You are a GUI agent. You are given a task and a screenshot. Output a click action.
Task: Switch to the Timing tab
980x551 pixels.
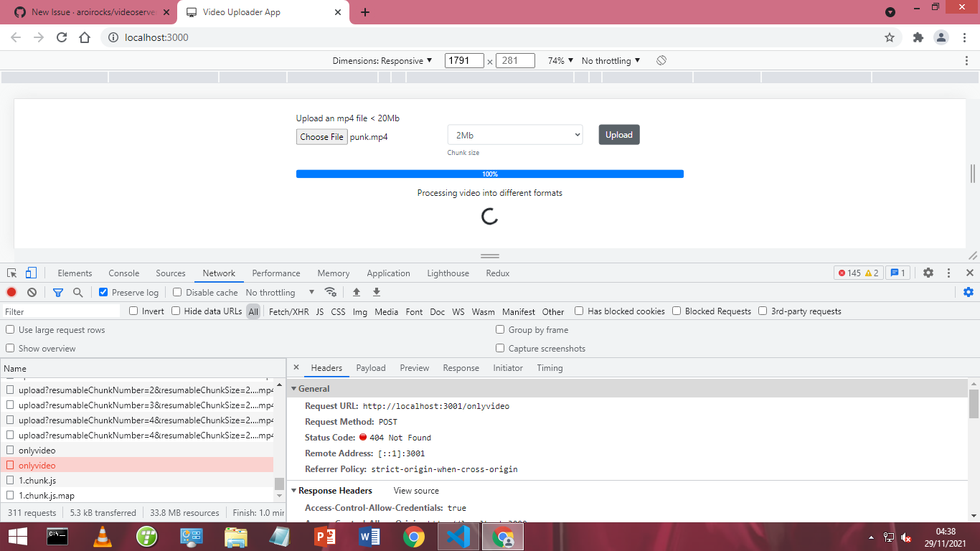pos(550,368)
